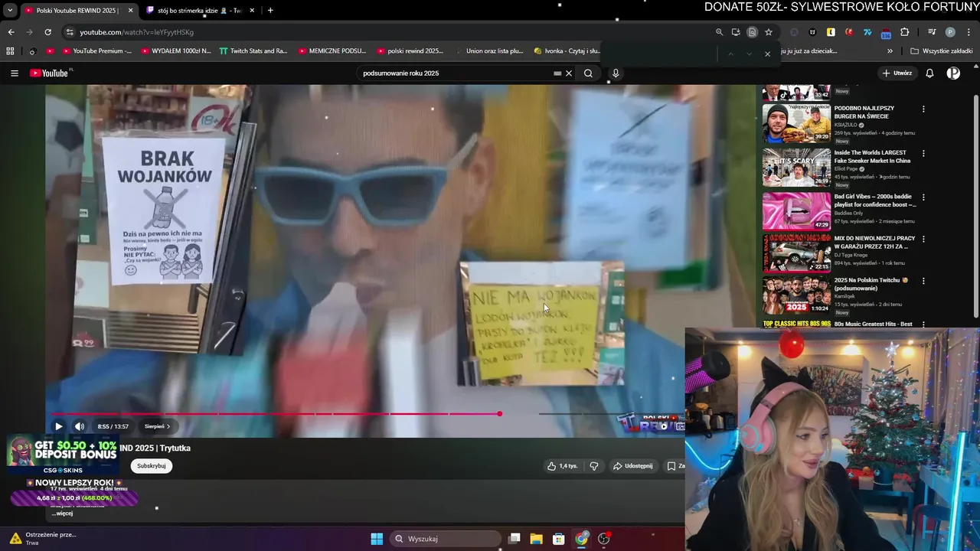Open the media control playlist icon
Image resolution: width=980 pixels, height=551 pixels.
pos(932,32)
